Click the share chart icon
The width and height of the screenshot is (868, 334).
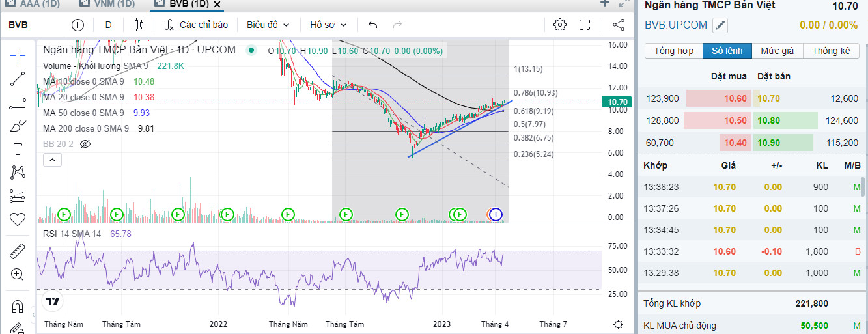point(619,25)
